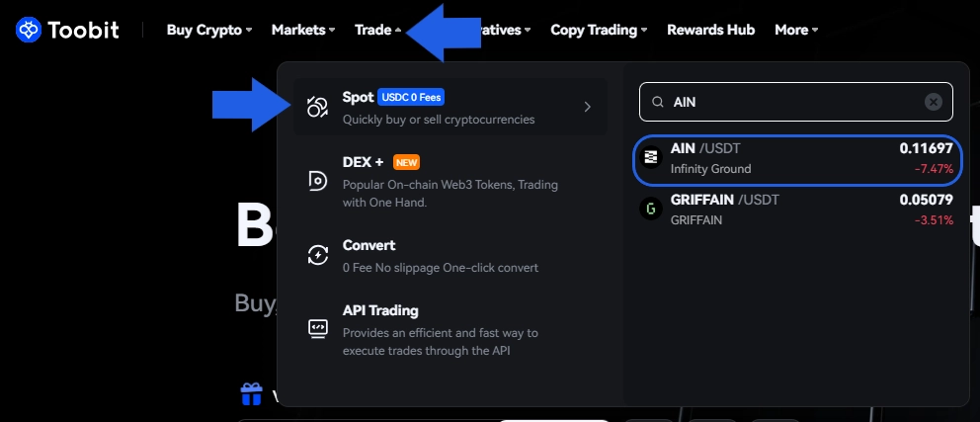This screenshot has height=422, width=980.
Task: Expand the Buy Crypto dropdown
Action: coord(208,30)
